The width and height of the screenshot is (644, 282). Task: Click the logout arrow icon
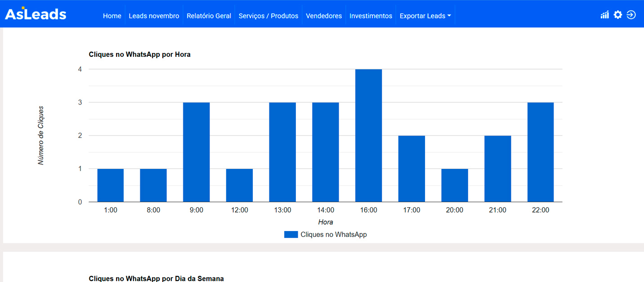coord(631,15)
